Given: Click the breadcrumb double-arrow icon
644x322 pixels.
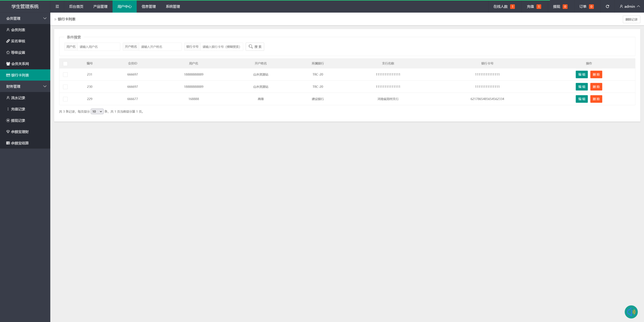Looking at the screenshot, I should point(55,19).
